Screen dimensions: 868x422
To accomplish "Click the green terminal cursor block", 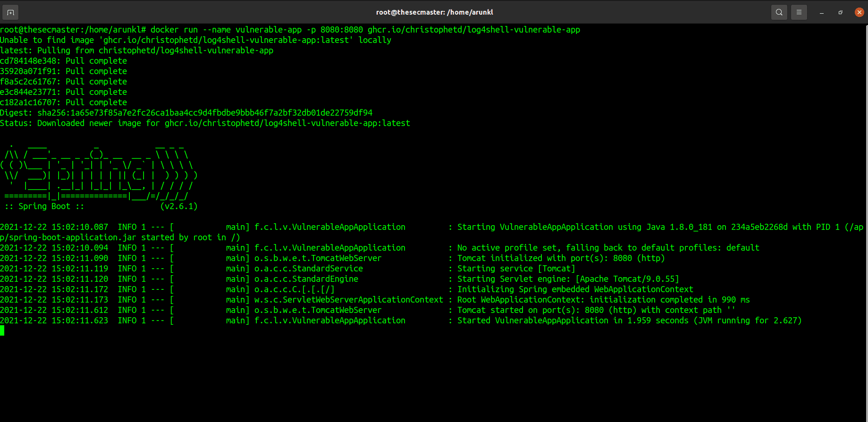I will tap(2, 331).
